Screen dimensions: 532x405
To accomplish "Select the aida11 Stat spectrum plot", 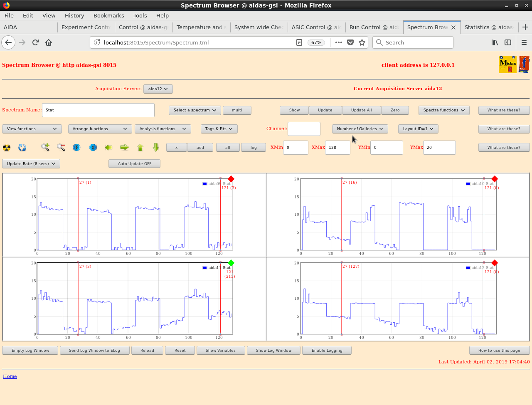I will [x=135, y=299].
